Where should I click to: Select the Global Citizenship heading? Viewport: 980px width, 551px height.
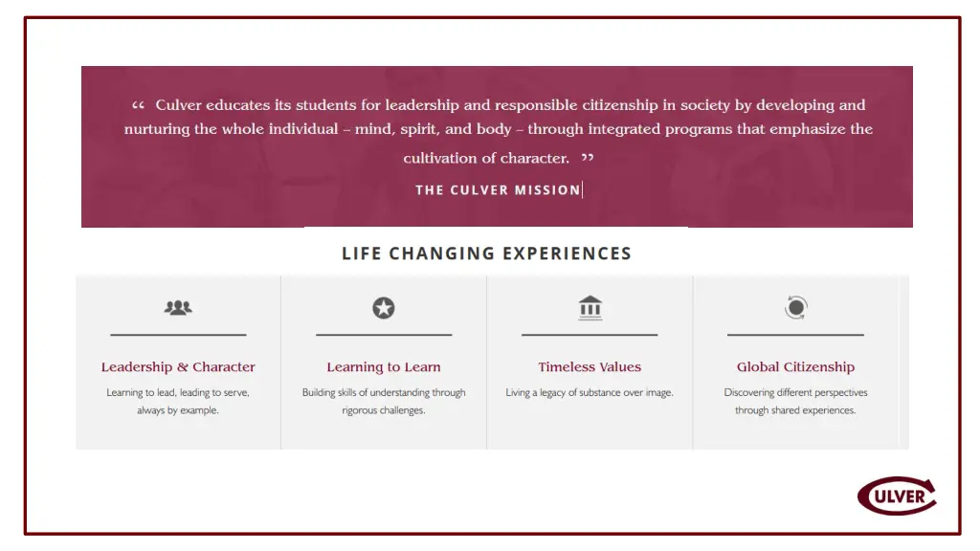coord(795,366)
